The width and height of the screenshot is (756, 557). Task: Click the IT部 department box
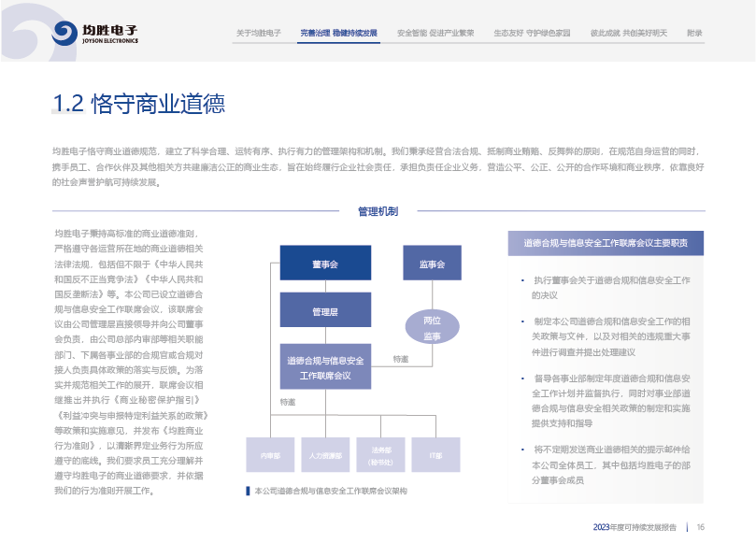point(435,455)
